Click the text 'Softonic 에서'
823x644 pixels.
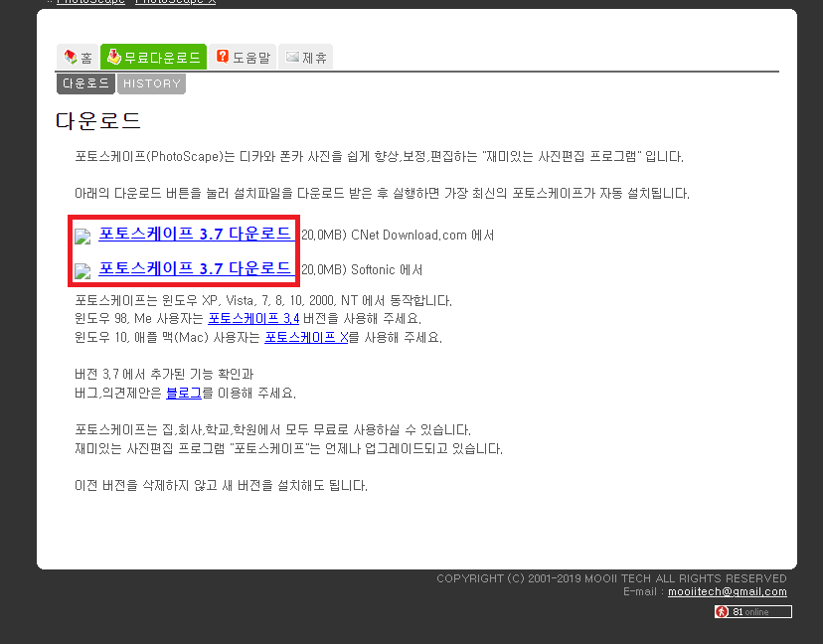pos(387,269)
